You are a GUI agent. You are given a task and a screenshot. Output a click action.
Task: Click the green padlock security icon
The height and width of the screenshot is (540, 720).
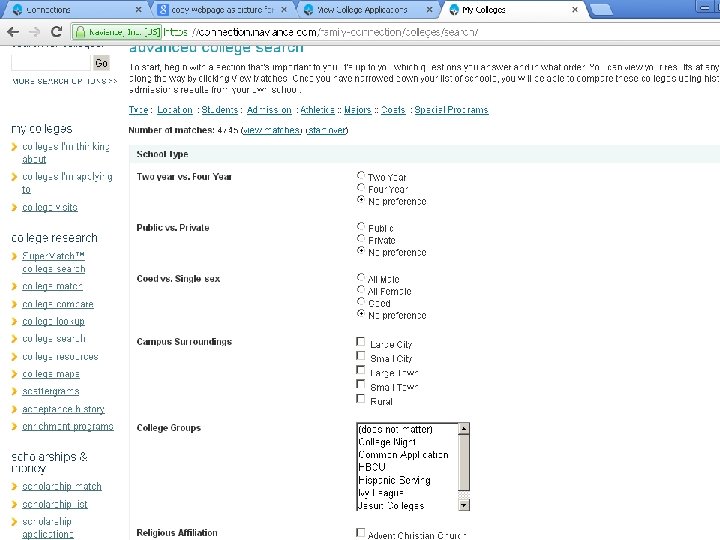click(80, 32)
